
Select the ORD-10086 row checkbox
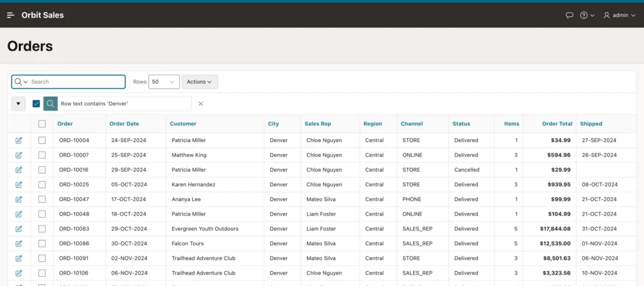click(42, 244)
